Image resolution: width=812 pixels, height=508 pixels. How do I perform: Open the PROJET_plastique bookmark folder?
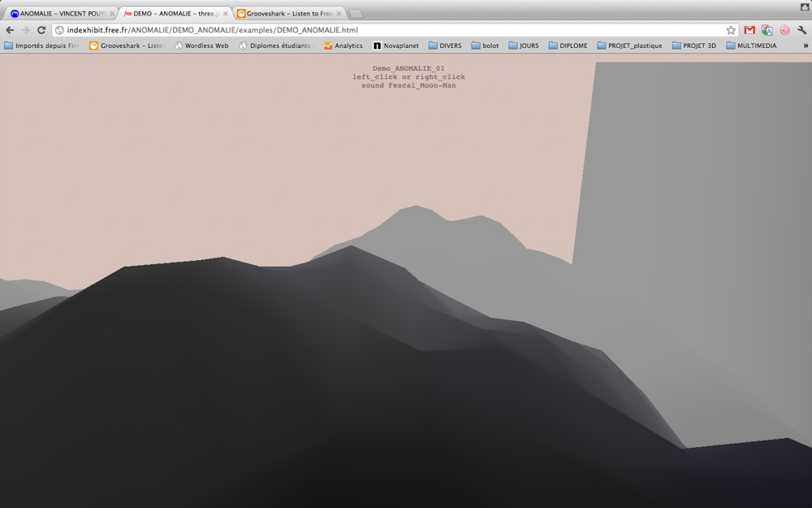(x=628, y=46)
